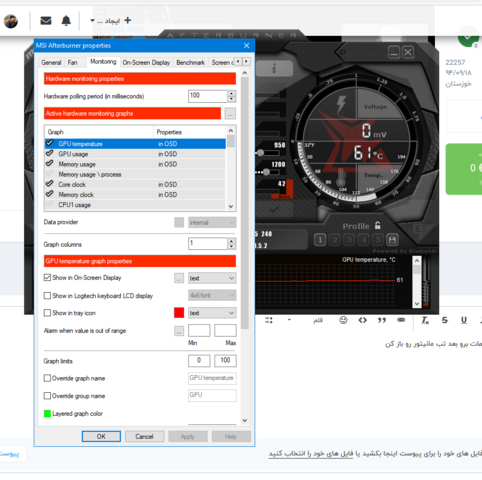Toggle the Profile lock icon

[x=377, y=225]
